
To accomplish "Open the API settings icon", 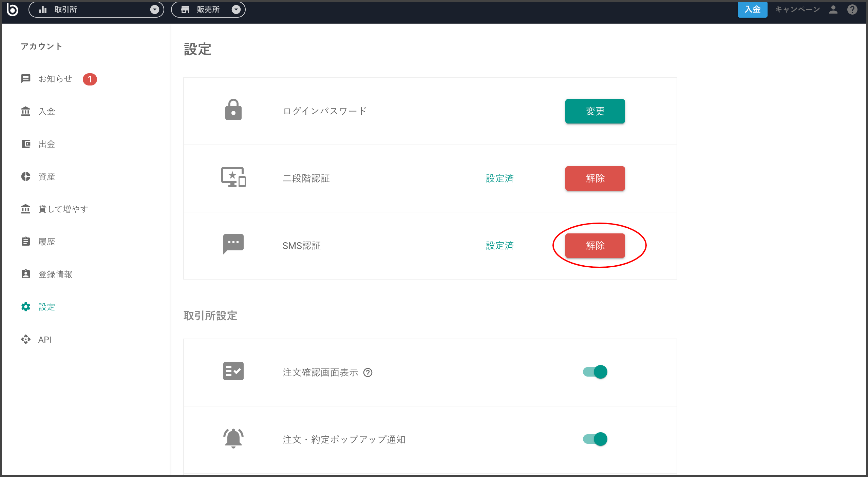I will tap(26, 340).
